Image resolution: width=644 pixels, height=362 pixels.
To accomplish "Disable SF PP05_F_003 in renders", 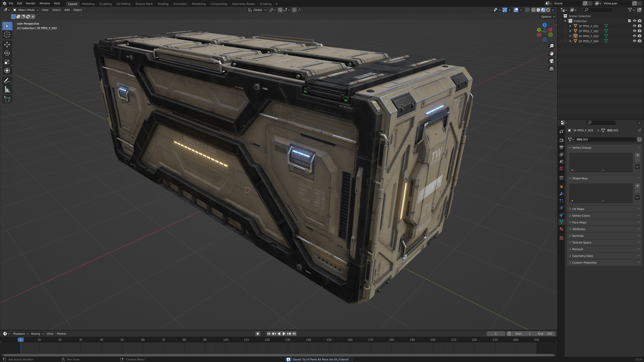I will [x=639, y=36].
